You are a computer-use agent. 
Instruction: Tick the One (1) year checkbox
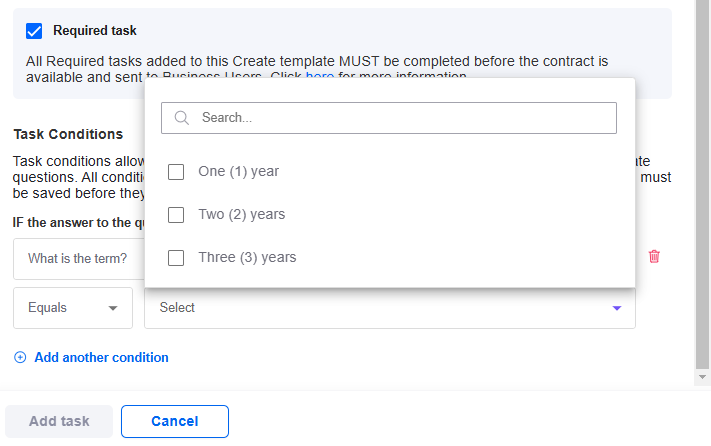[176, 172]
